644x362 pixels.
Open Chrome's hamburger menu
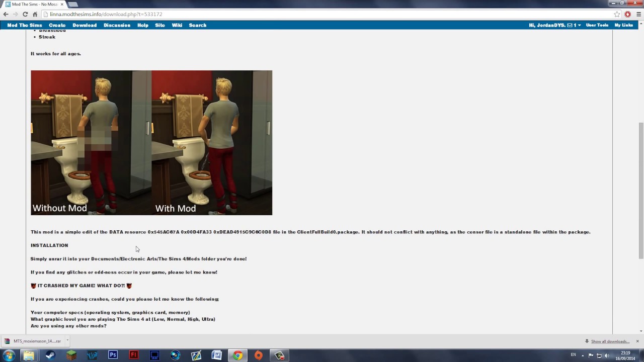pyautogui.click(x=638, y=14)
